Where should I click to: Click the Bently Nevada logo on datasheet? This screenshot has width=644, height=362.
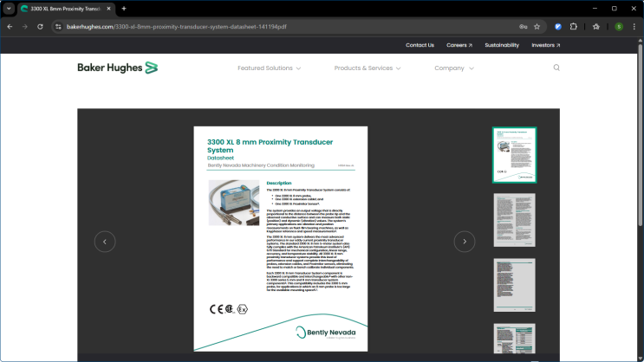tap(326, 333)
